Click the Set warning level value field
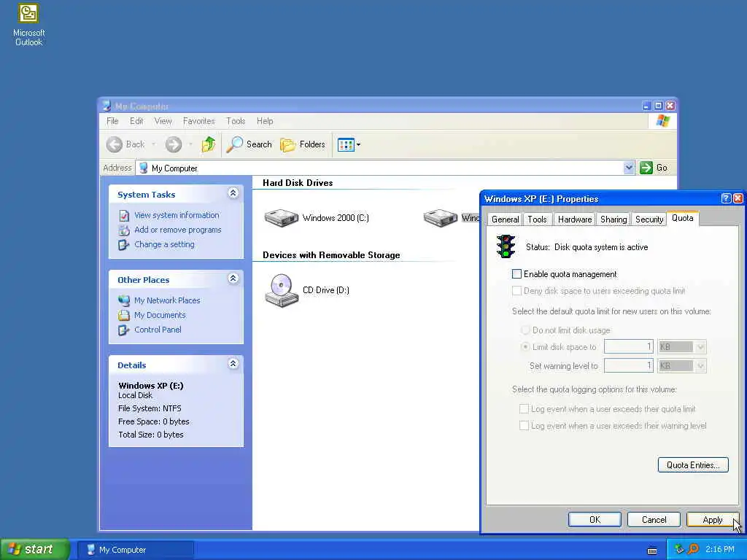Screen dimensions: 747x560 (629, 366)
